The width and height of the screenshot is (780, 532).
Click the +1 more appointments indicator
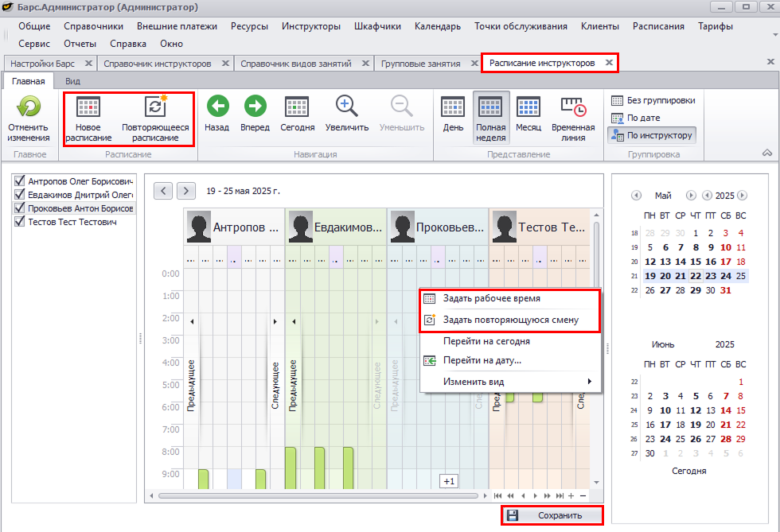[449, 481]
